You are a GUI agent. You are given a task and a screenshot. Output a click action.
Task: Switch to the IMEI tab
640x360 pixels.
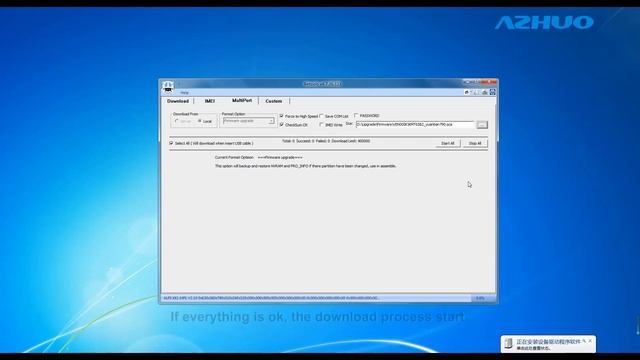[x=210, y=101]
